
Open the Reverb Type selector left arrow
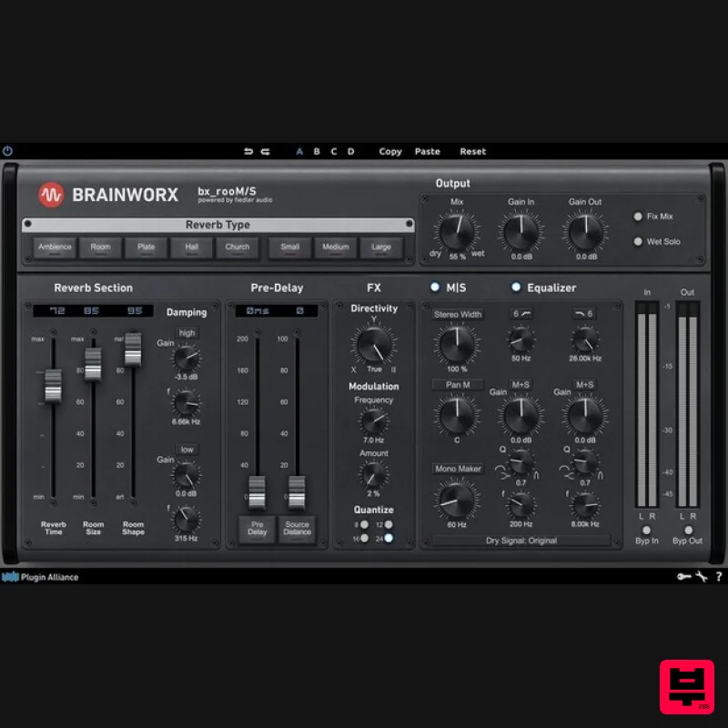27,225
